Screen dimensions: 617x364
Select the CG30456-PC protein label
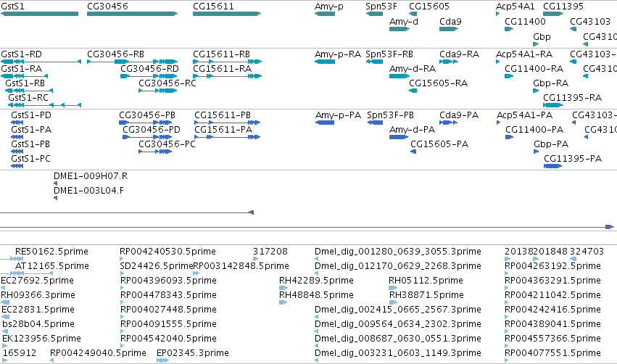tap(167, 144)
